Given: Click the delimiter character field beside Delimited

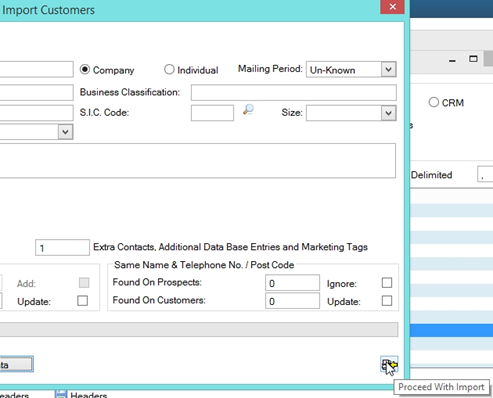Looking at the screenshot, I should [485, 174].
